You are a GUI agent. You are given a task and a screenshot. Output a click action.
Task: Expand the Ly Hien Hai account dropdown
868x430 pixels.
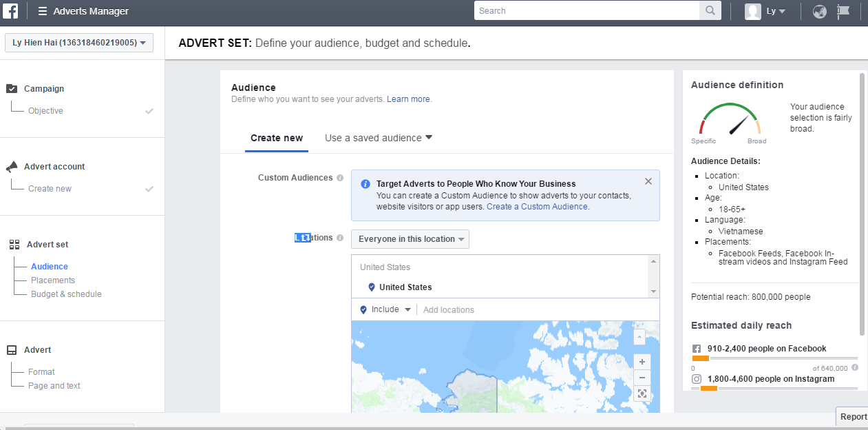79,43
